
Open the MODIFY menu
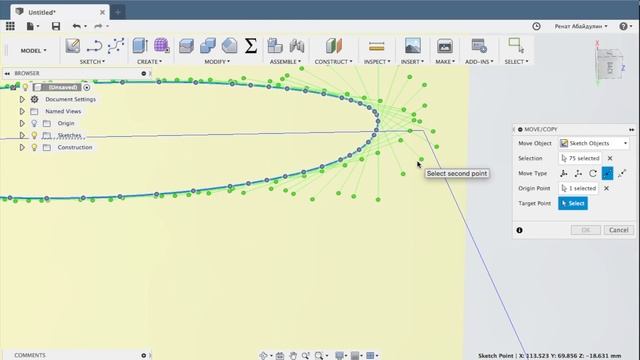point(217,62)
